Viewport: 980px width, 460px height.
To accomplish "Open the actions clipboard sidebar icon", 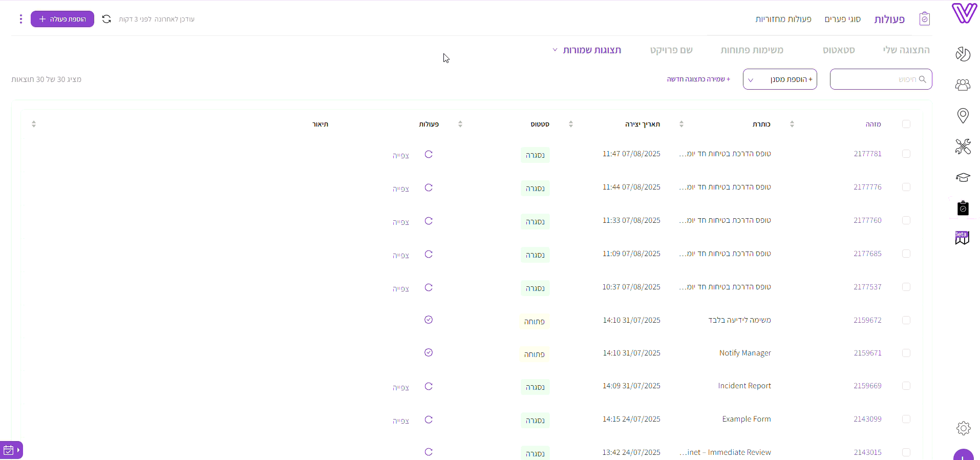I will tap(963, 208).
